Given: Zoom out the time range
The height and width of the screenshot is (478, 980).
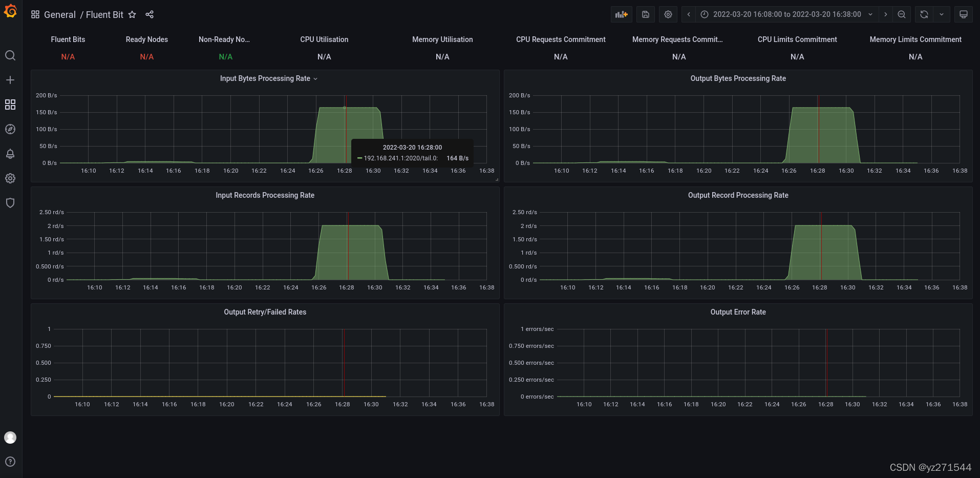Looking at the screenshot, I should click(x=901, y=14).
